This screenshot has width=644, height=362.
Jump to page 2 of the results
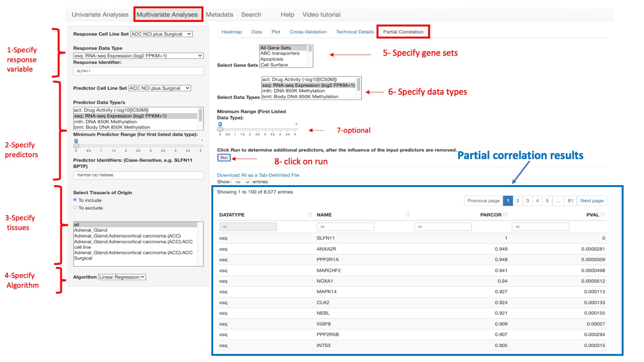coord(517,201)
